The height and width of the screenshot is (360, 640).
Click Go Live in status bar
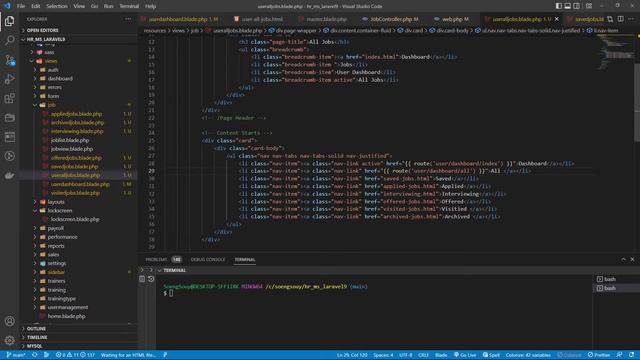pyautogui.click(x=465, y=355)
